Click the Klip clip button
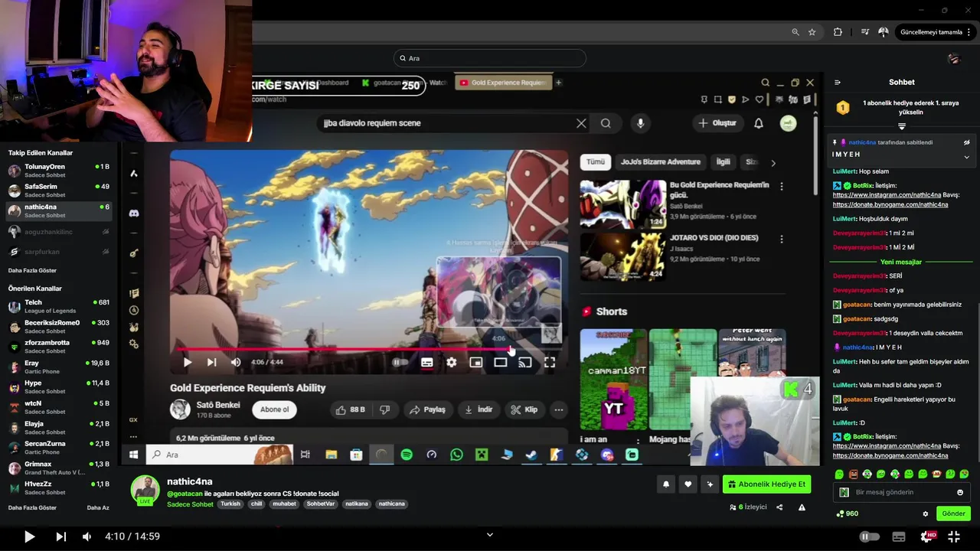 click(524, 409)
